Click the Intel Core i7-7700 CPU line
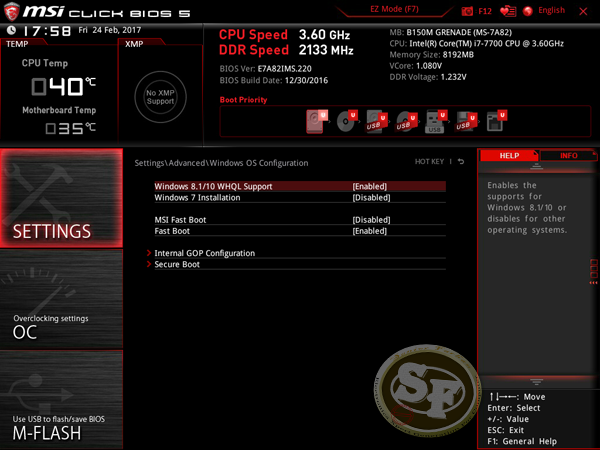This screenshot has width=600, height=450. point(476,43)
